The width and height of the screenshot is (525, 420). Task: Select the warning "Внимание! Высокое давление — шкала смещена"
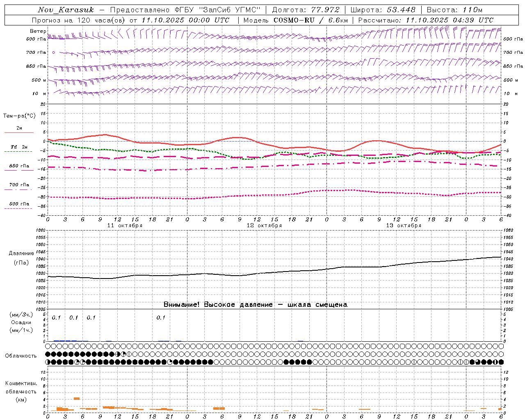pyautogui.click(x=256, y=304)
